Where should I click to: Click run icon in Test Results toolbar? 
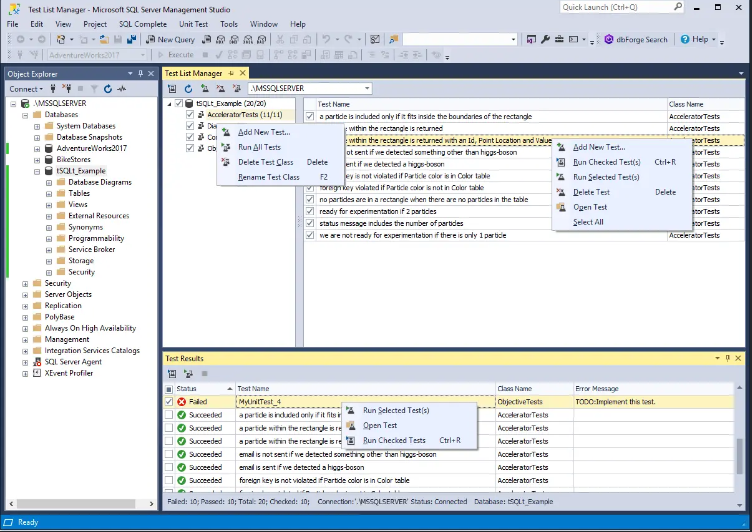tap(188, 374)
